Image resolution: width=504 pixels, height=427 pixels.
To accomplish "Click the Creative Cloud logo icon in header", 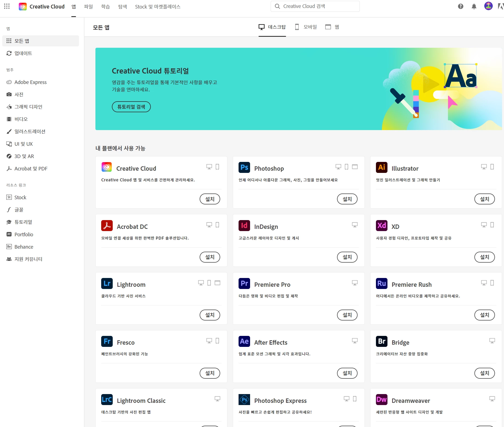I will pos(23,7).
